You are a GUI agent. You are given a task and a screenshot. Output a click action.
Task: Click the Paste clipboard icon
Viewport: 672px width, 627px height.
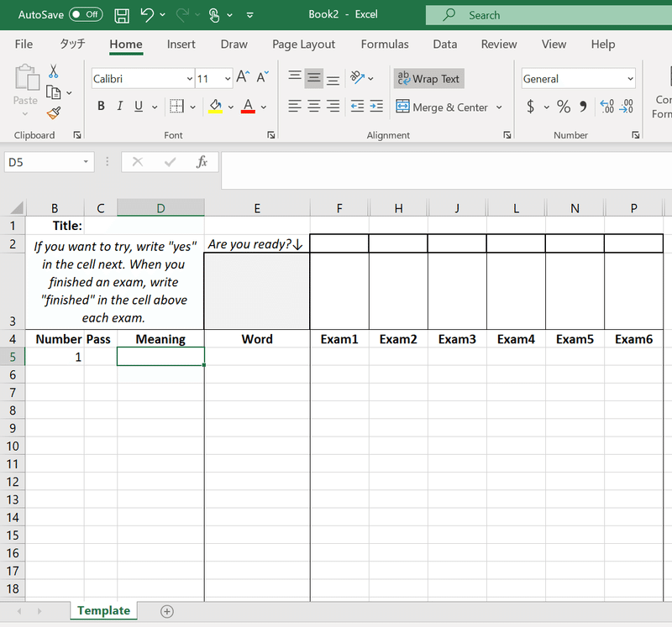[26, 77]
